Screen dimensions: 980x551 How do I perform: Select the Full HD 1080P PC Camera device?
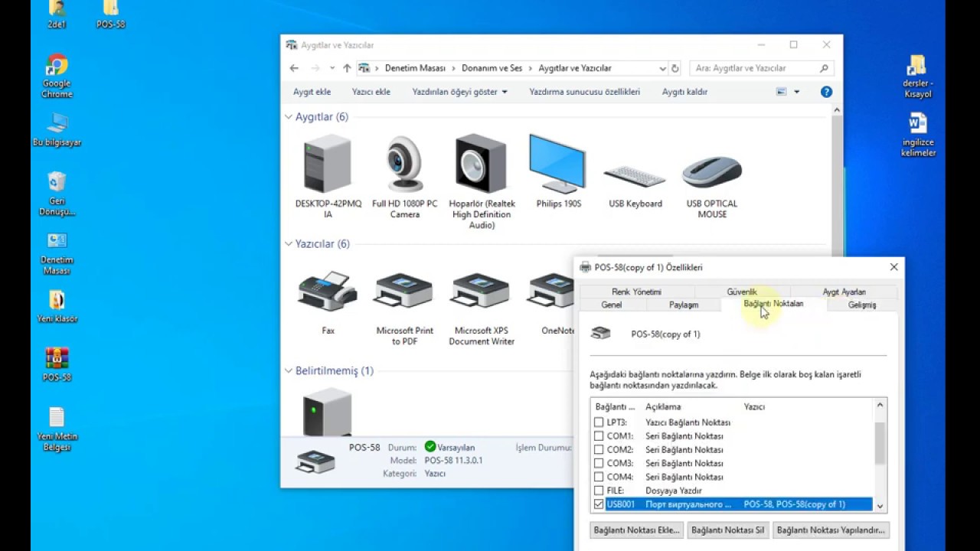click(x=404, y=177)
